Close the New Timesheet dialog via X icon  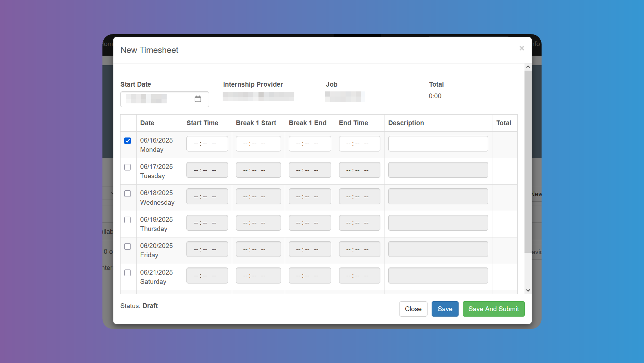521,48
